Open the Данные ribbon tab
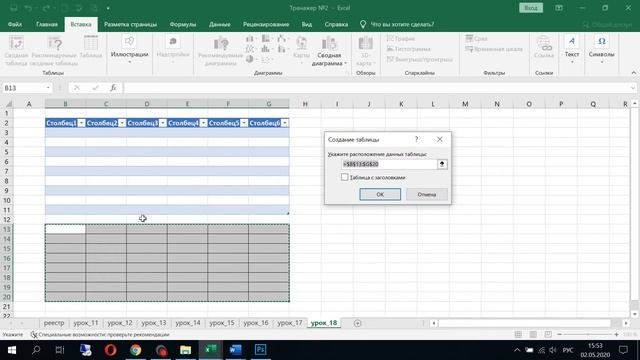This screenshot has width=640, height=360. (220, 24)
